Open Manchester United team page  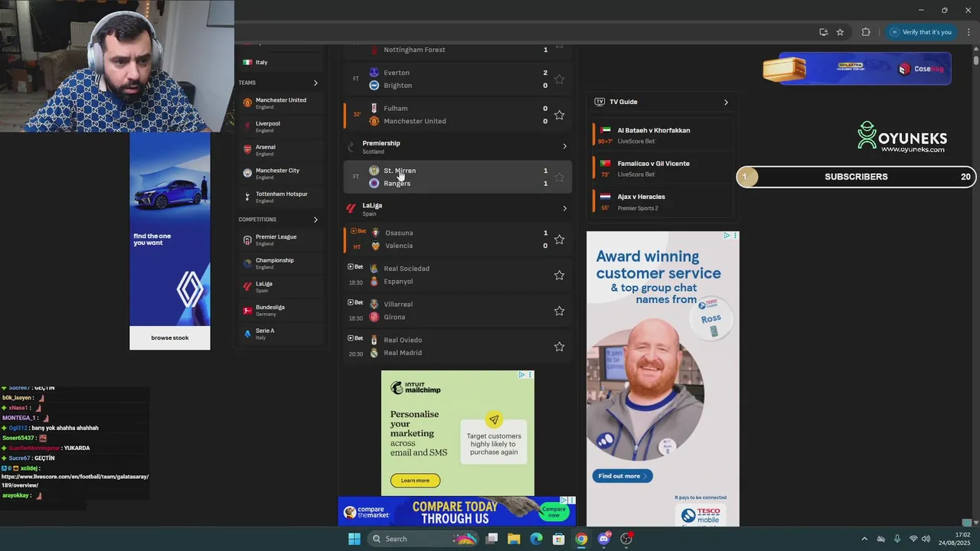click(x=280, y=103)
